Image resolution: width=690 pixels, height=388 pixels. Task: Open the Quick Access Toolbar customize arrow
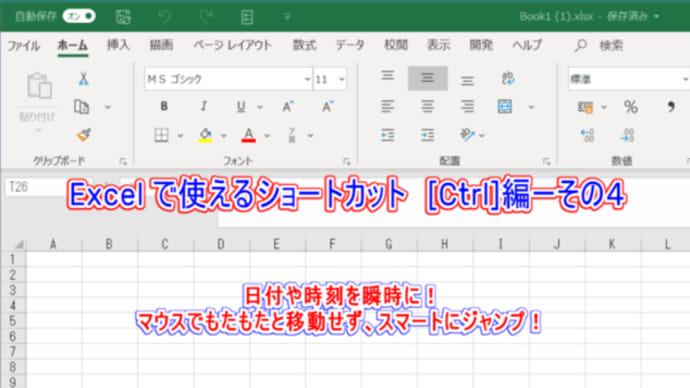coord(287,17)
